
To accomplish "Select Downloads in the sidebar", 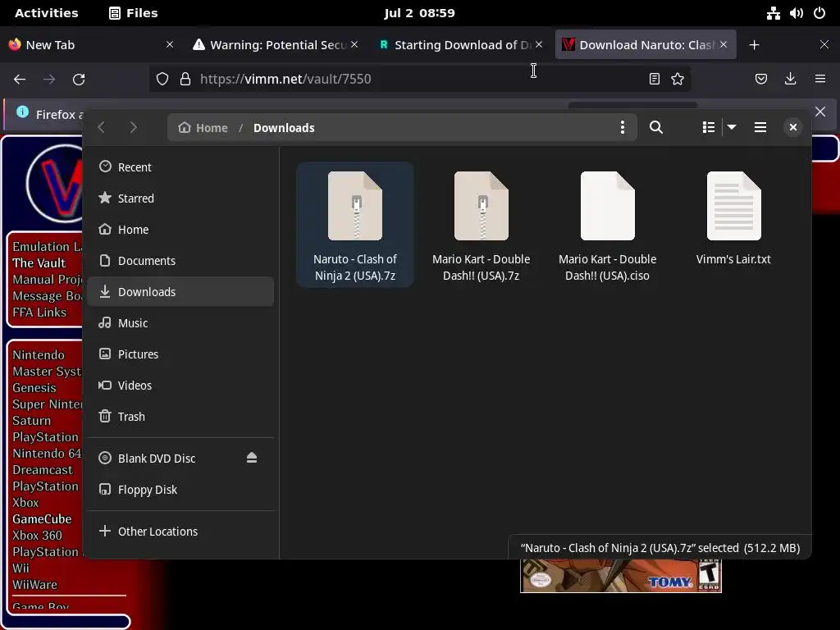I will pos(180,291).
